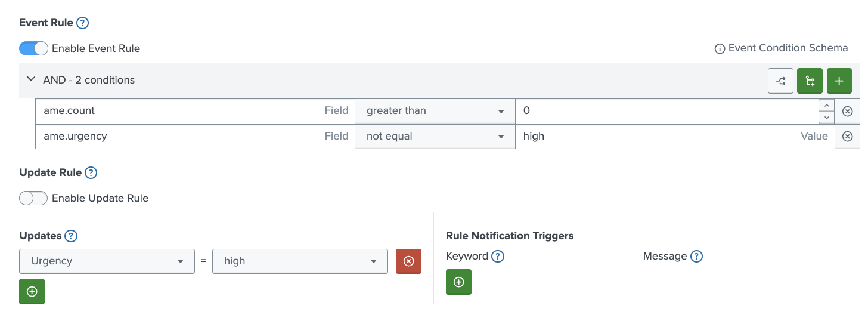Remove the ame.urgency condition row

(x=847, y=137)
